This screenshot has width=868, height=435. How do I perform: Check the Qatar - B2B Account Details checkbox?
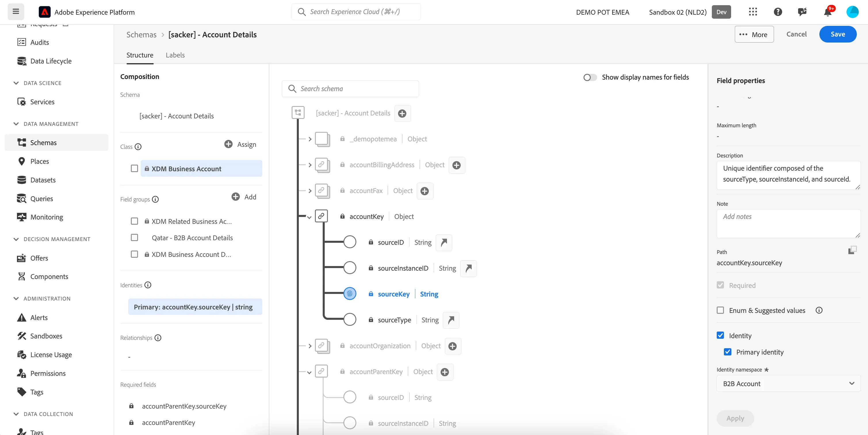[134, 238]
